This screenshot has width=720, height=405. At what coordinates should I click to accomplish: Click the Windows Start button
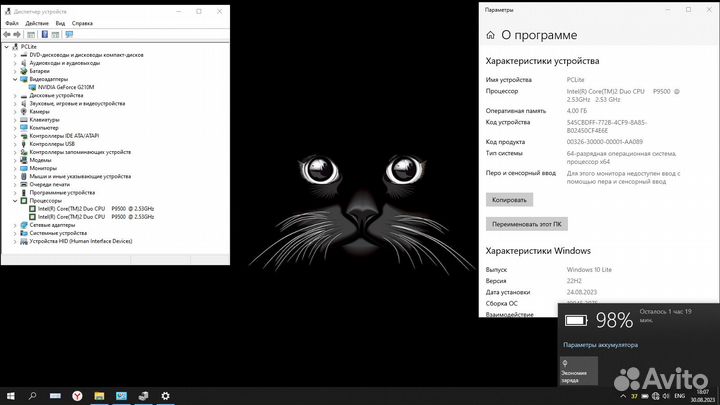(11, 396)
